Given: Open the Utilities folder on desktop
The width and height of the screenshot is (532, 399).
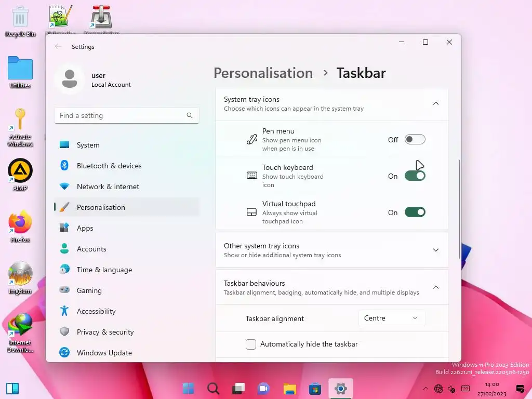Looking at the screenshot, I should click(20, 72).
